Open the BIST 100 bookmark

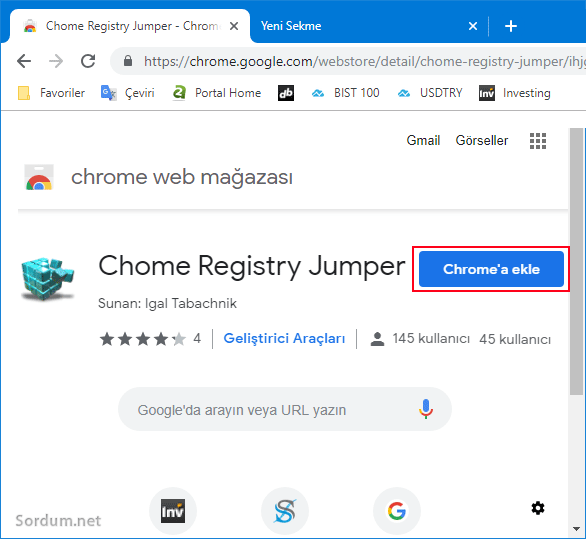(345, 93)
